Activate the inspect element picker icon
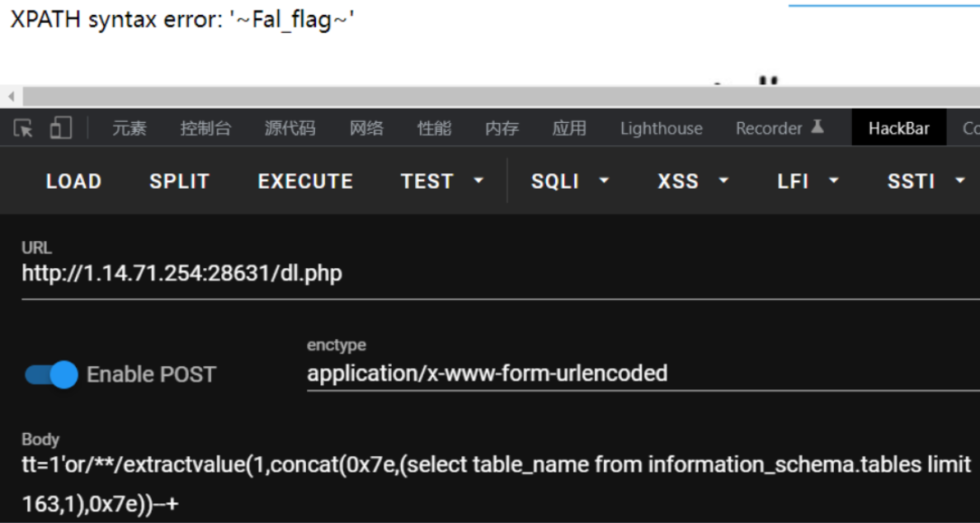The width and height of the screenshot is (980, 523). click(23, 128)
